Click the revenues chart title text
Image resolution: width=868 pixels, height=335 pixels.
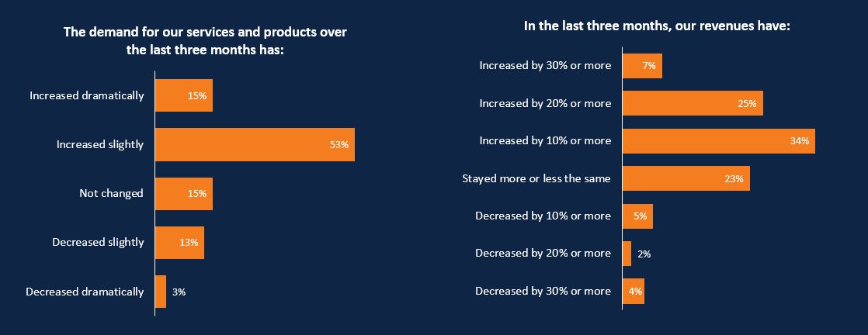(657, 26)
